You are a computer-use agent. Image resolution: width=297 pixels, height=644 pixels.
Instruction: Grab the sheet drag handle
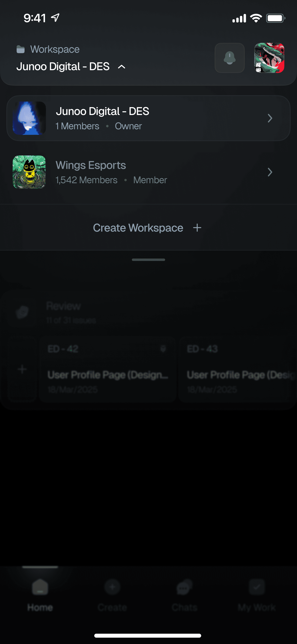click(x=148, y=260)
